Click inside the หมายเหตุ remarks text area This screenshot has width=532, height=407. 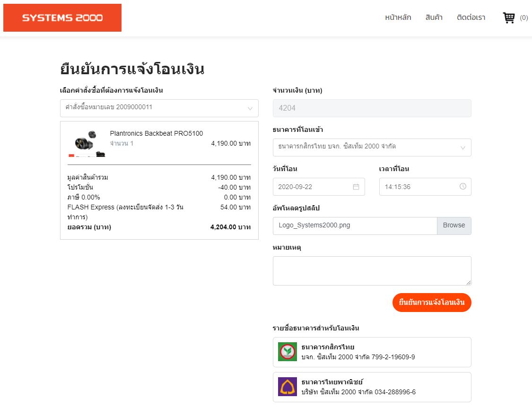(x=372, y=270)
